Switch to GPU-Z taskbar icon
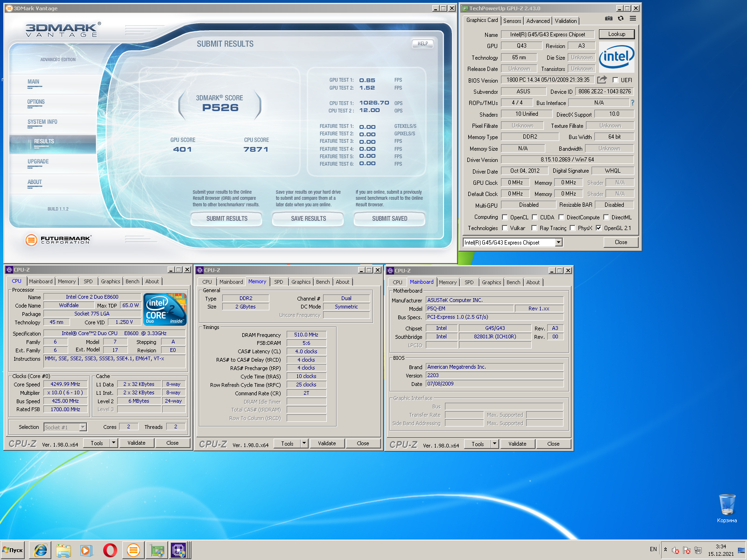 click(x=157, y=551)
